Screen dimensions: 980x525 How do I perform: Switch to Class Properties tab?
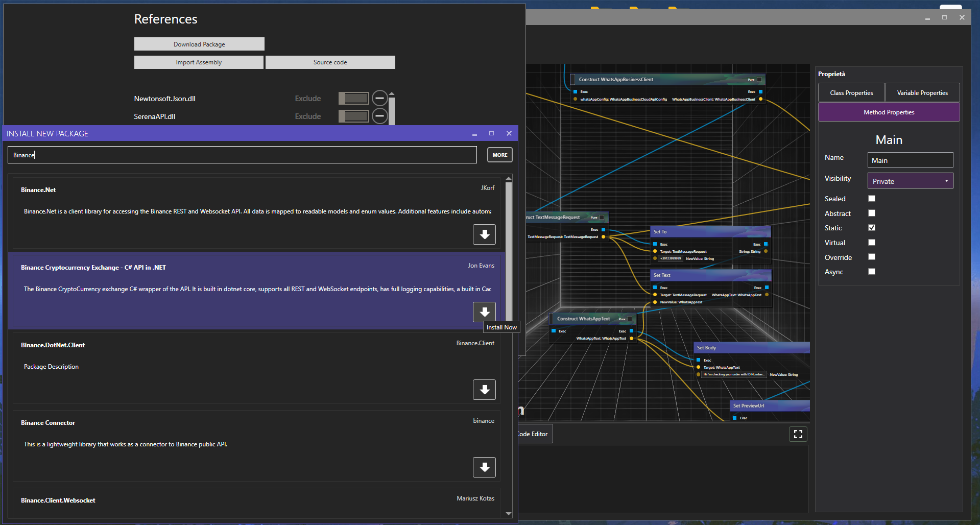[851, 93]
